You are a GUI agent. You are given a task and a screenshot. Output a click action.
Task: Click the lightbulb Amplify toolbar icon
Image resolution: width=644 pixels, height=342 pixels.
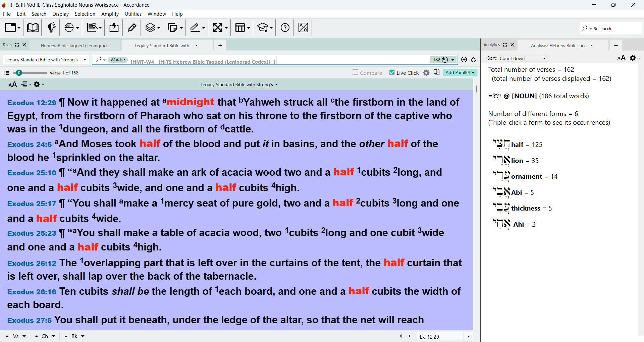click(51, 27)
